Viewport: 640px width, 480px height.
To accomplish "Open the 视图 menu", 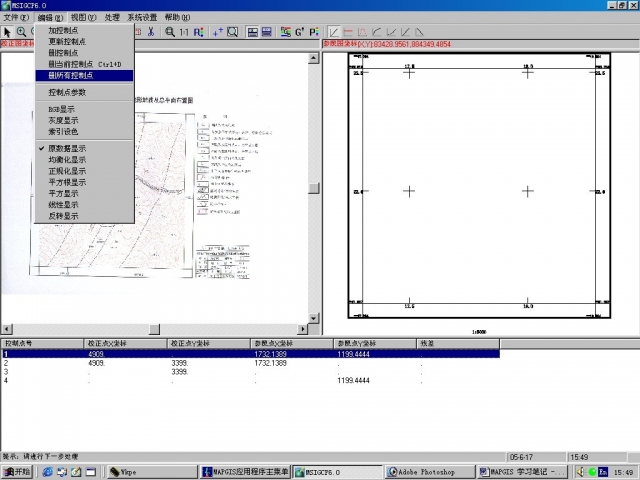I will tap(84, 18).
